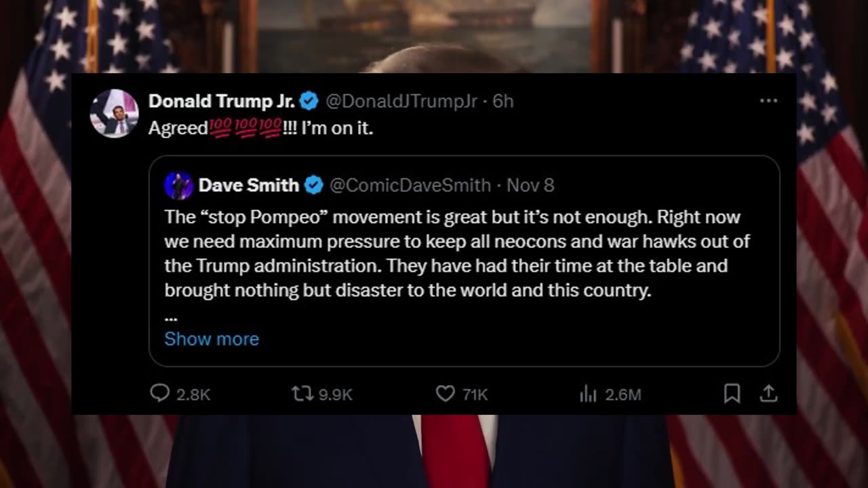Like the tweet with heart icon
This screenshot has width=868, height=488.
tap(445, 394)
